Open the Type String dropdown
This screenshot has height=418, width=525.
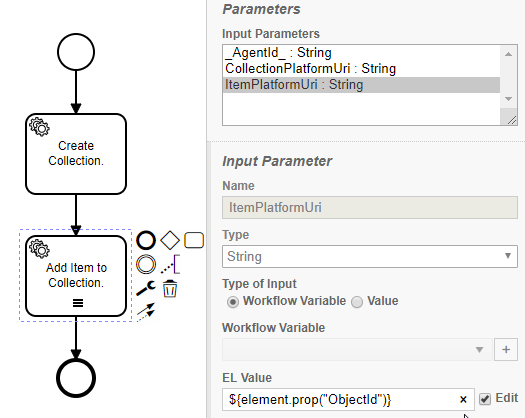(370, 256)
